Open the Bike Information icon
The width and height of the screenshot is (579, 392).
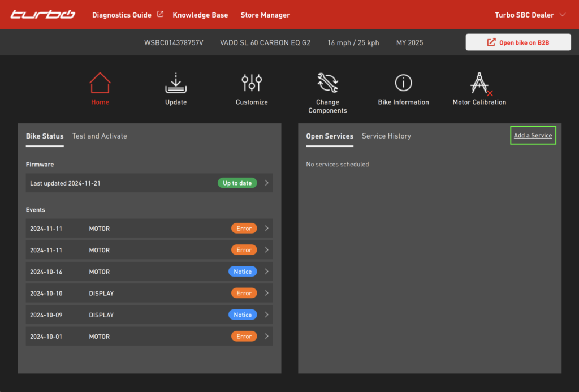click(x=403, y=83)
